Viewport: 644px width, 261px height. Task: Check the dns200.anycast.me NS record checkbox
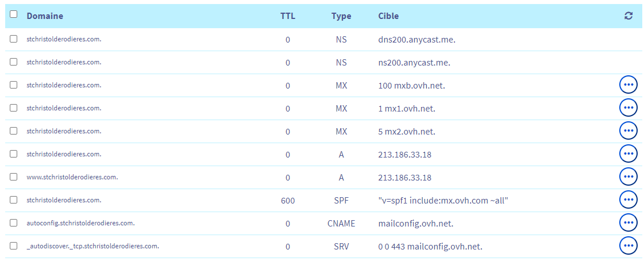click(14, 39)
